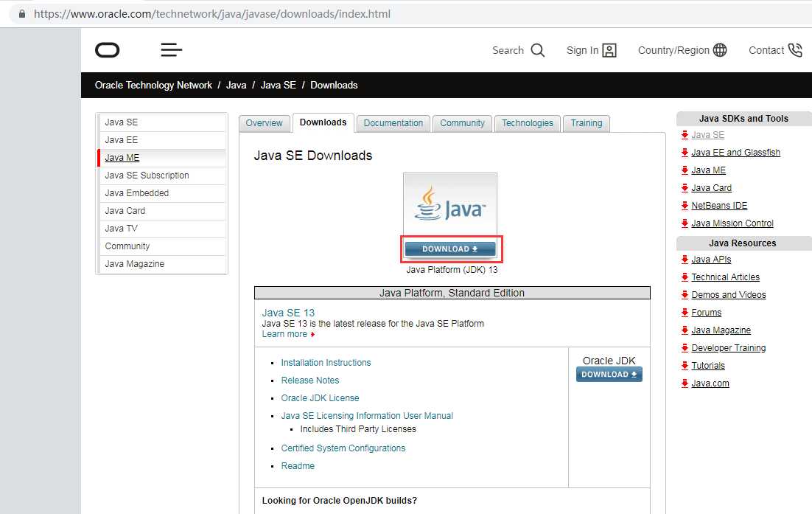Open Java Magazine link under Java Resources

(x=721, y=330)
